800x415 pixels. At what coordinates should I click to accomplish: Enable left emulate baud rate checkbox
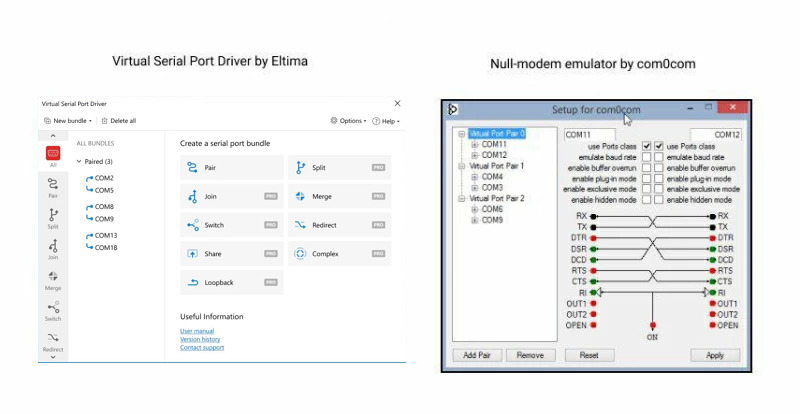[x=646, y=157]
